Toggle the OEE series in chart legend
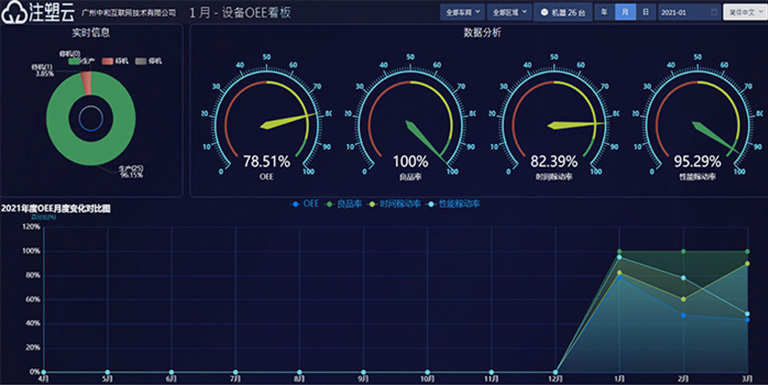Screen dimensions: 768x385 point(304,204)
